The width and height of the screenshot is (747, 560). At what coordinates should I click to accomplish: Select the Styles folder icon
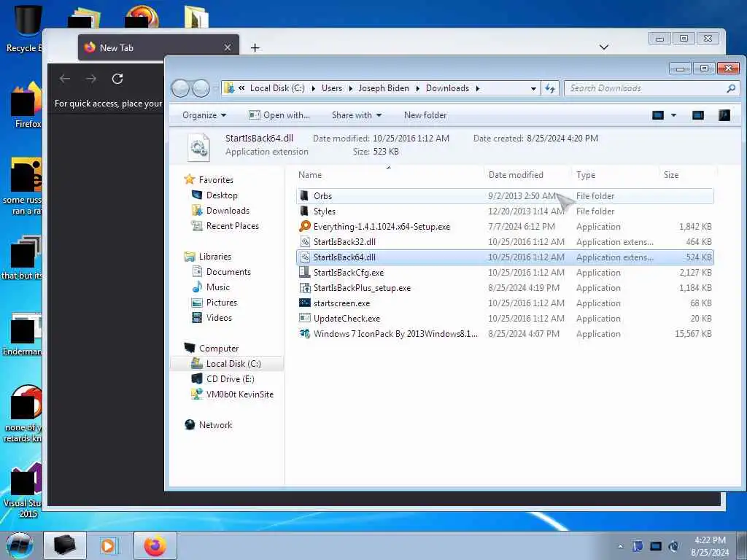(x=304, y=211)
